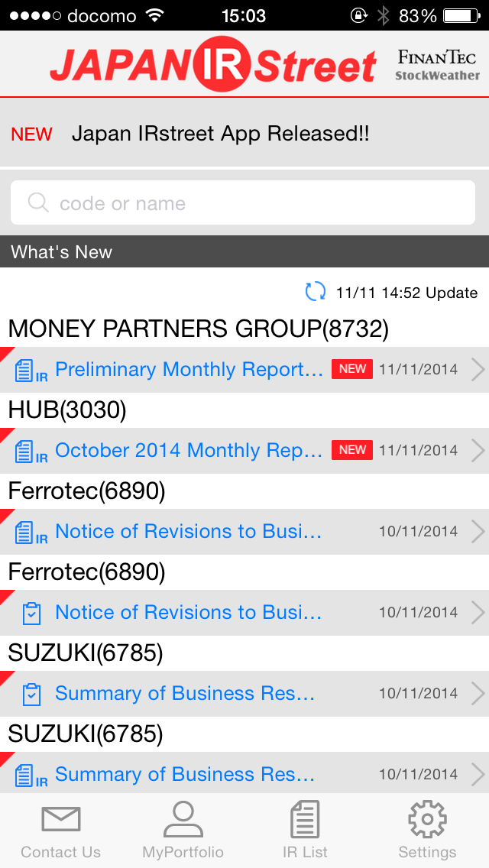Image resolution: width=489 pixels, height=868 pixels.
Task: Open chevron on first Ferrotec notice row
Action: 478,532
